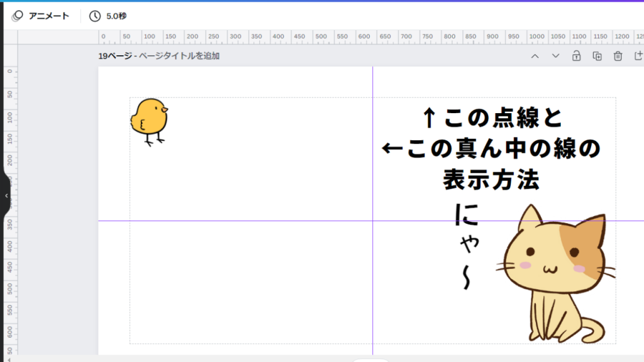Open the アニメート animation panel
The height and width of the screenshot is (362, 644).
[x=40, y=16]
